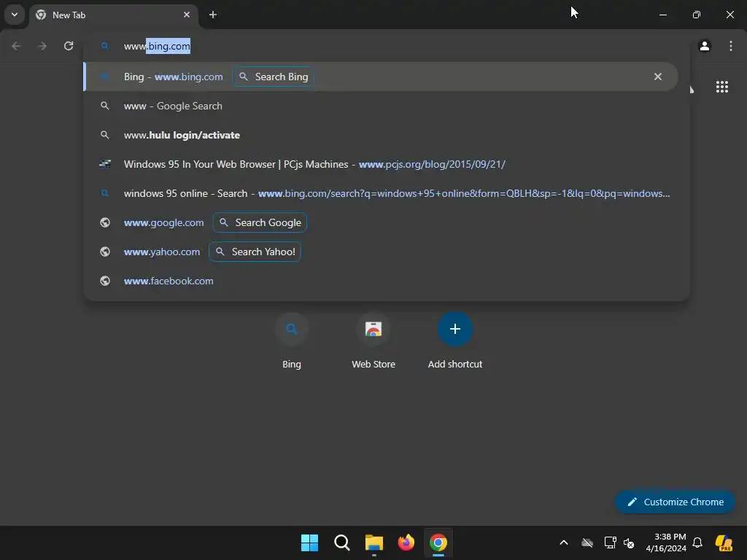This screenshot has width=747, height=560.
Task: Open File Explorer from the taskbar
Action: click(x=374, y=542)
